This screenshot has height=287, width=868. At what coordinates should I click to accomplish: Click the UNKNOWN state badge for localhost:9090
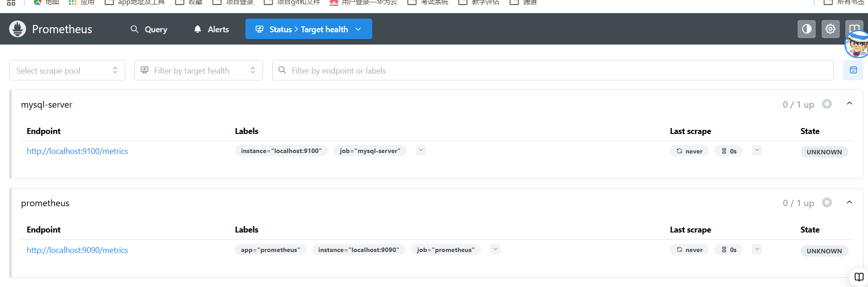[x=824, y=251]
